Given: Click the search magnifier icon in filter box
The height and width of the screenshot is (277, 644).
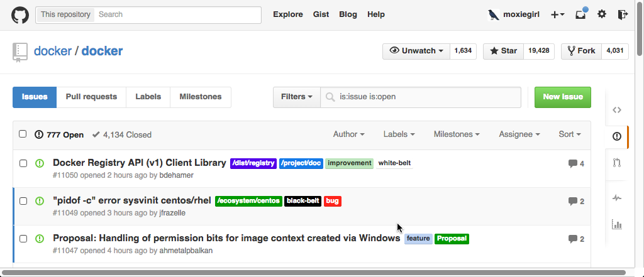Looking at the screenshot, I should [x=330, y=97].
